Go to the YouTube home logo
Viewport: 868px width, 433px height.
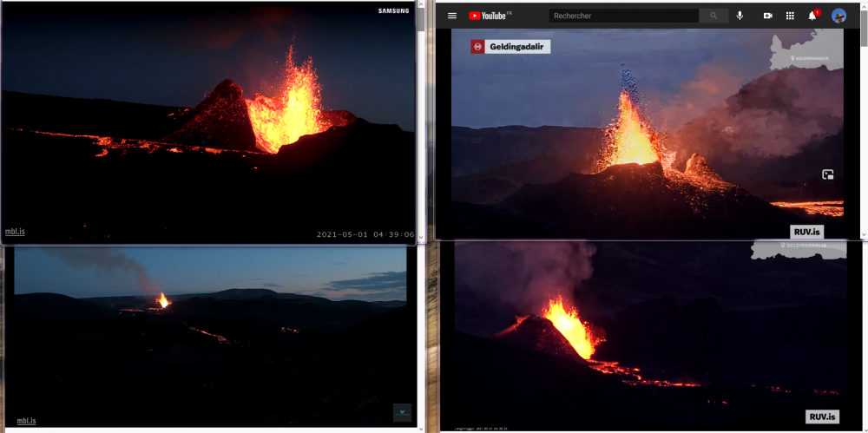point(490,16)
